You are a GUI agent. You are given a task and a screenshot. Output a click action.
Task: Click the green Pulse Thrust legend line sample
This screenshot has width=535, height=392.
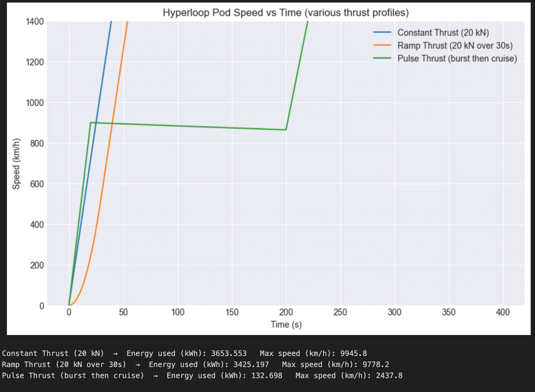click(x=383, y=58)
